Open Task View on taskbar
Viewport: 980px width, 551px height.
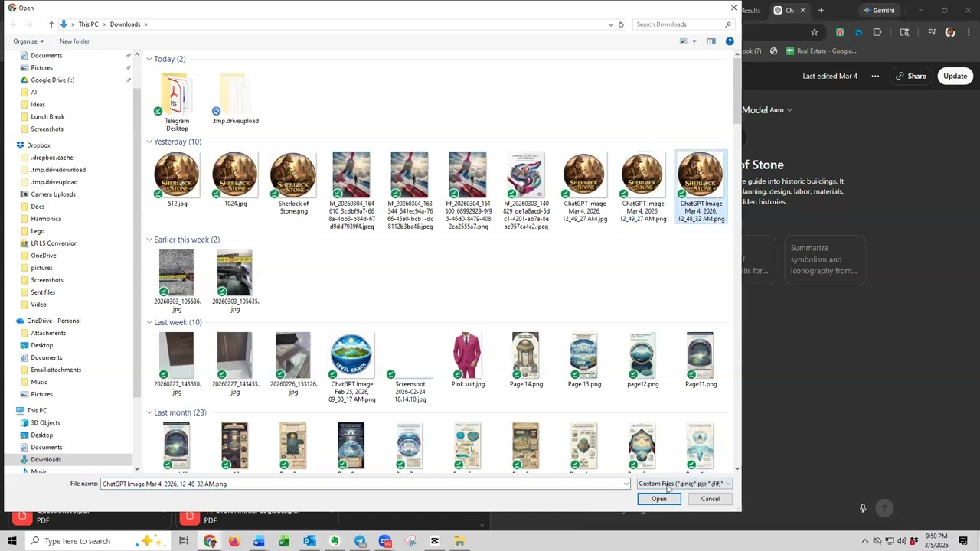(x=184, y=541)
